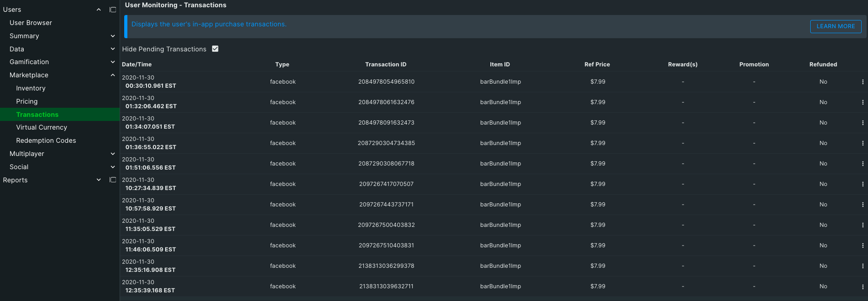Open row menu for transaction 2138313039632711
The image size is (868, 301).
[863, 286]
